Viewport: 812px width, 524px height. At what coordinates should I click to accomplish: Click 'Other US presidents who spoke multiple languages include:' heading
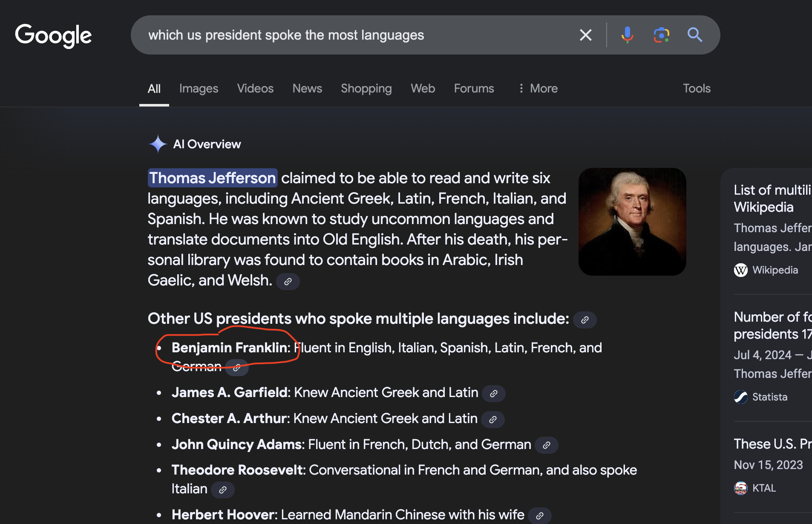pos(358,319)
